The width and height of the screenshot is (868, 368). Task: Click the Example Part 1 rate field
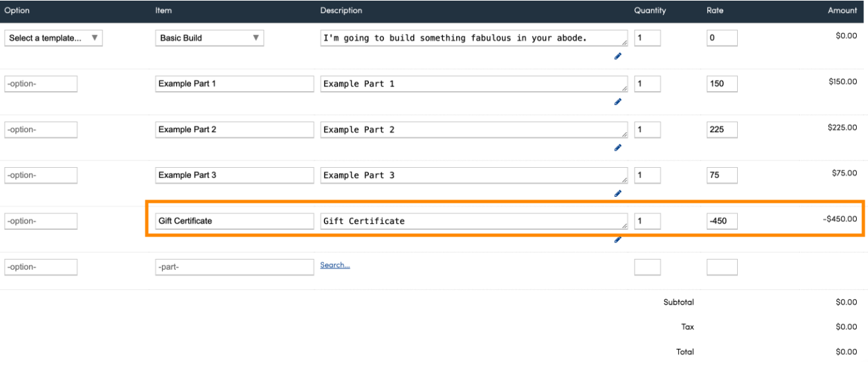coord(721,84)
